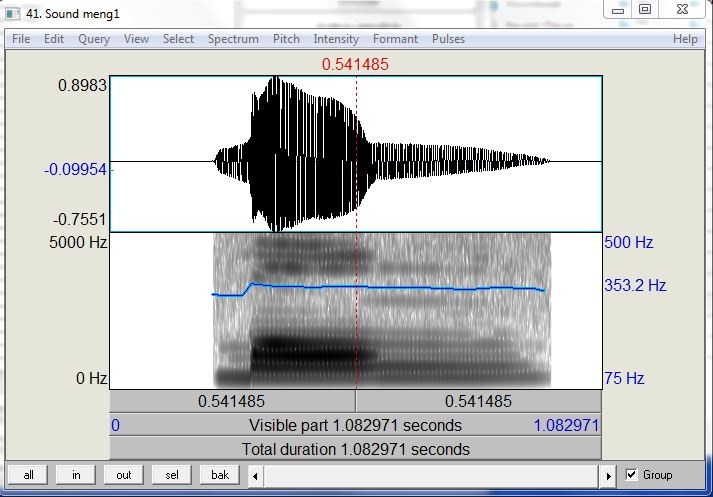
Task: Click the 'all' zoom button
Action: pos(28,475)
